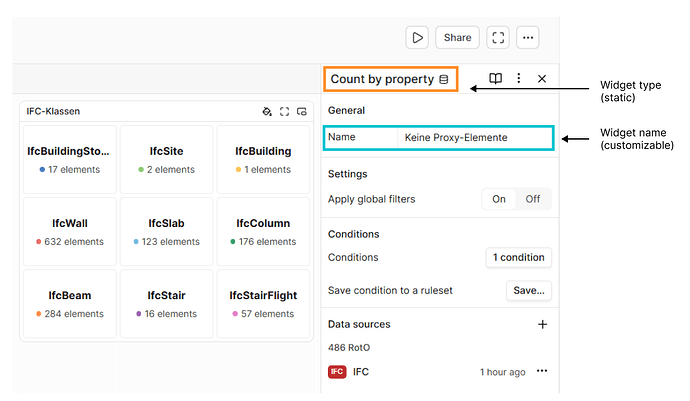
Task: Edit the widget Name field
Action: pyautogui.click(x=474, y=137)
